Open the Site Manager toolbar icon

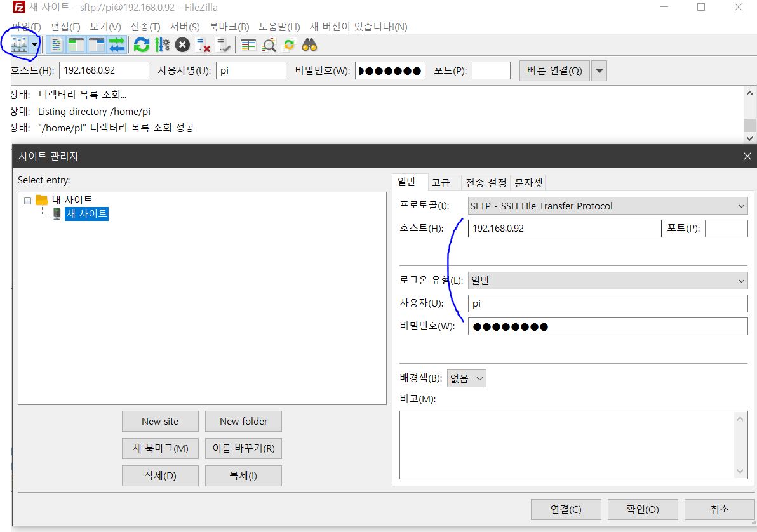coord(19,45)
